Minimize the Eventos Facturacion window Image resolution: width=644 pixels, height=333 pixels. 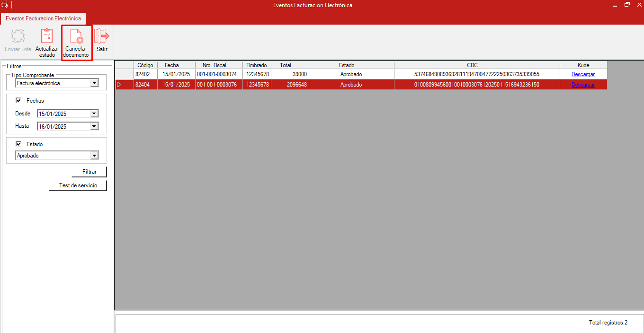[615, 5]
